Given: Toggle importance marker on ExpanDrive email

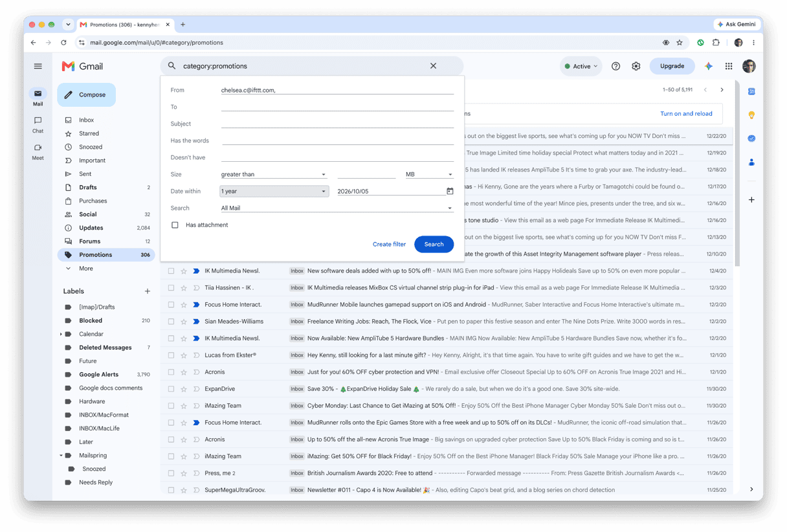Looking at the screenshot, I should [196, 389].
